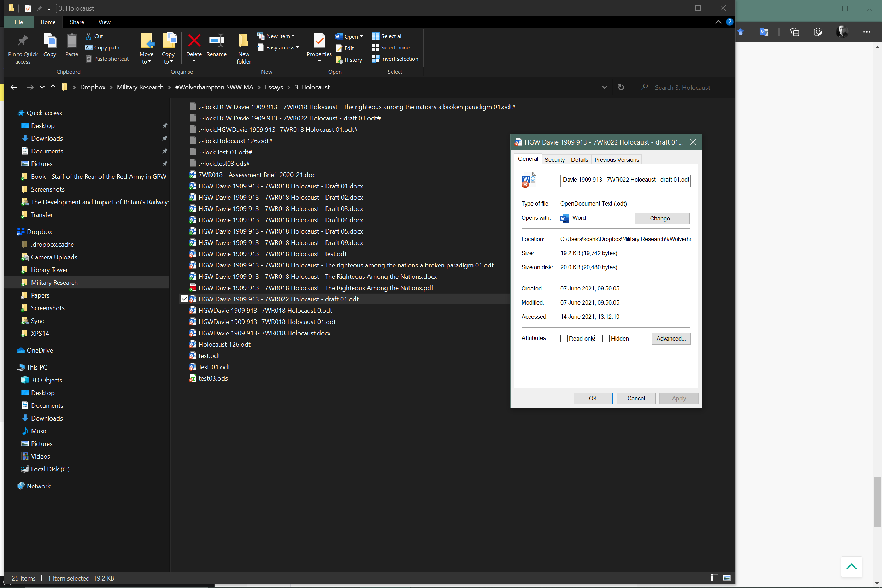Open the History icon in ribbon
The image size is (882, 588).
[x=339, y=60]
